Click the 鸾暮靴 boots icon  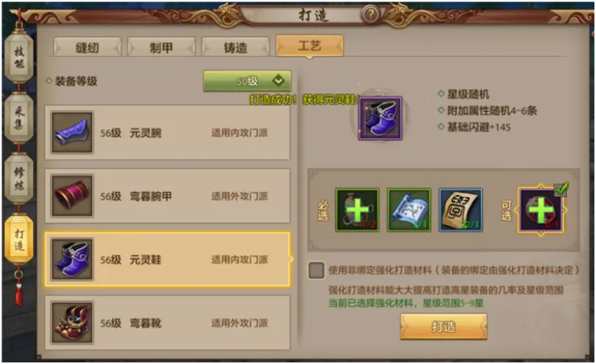coord(72,322)
